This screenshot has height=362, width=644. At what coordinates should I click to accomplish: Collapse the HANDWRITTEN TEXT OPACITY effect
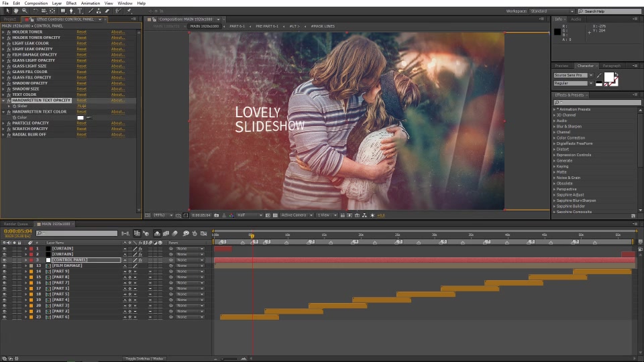coord(4,100)
